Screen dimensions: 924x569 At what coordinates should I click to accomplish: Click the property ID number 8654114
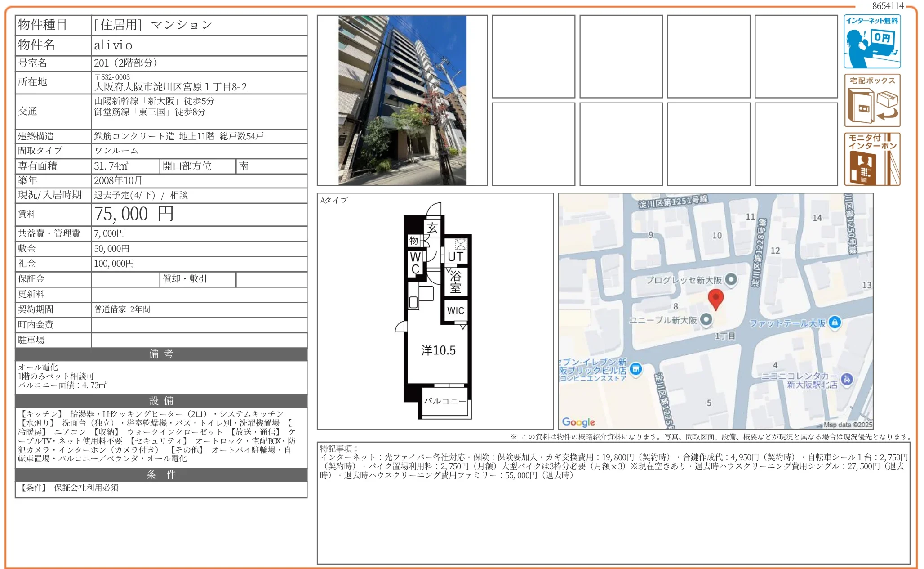click(x=888, y=6)
